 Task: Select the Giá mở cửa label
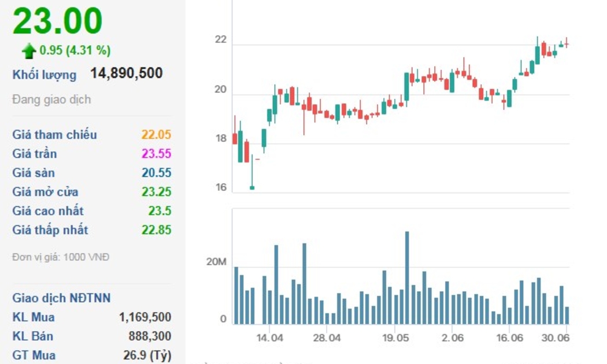pos(45,192)
